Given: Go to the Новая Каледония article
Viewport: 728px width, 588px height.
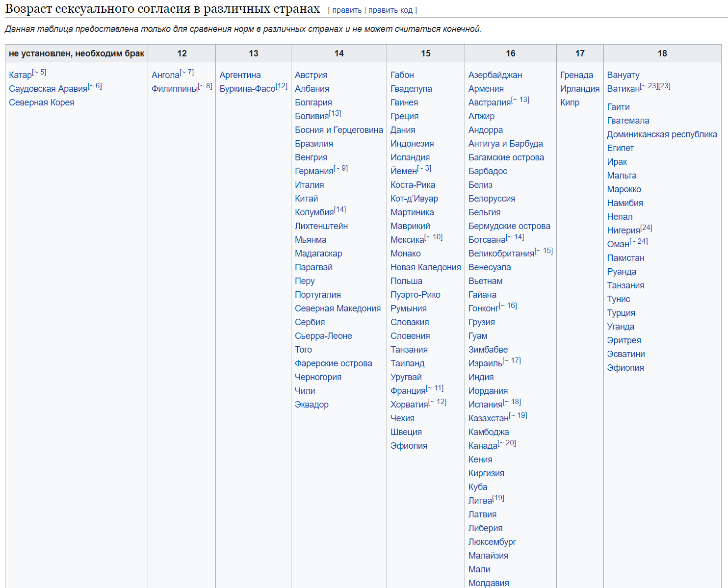Looking at the screenshot, I should [425, 267].
